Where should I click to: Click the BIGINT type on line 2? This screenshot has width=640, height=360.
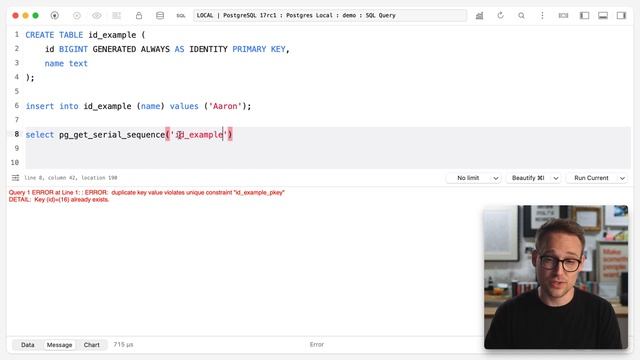coord(73,49)
